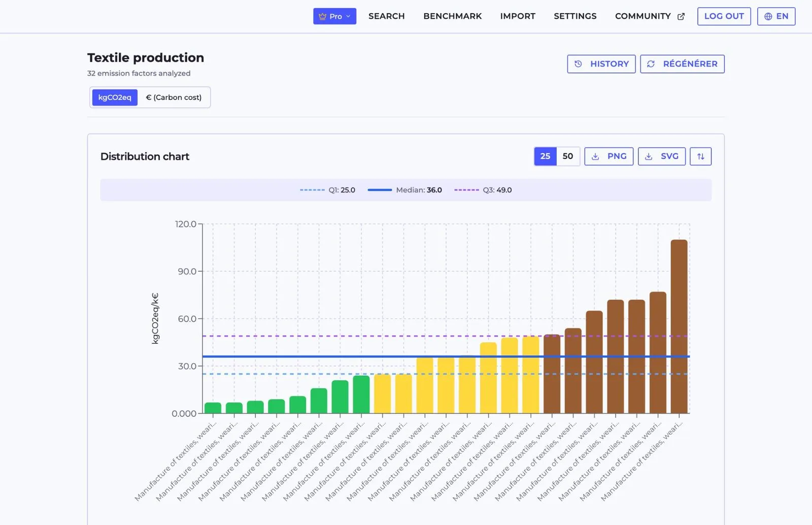This screenshot has height=525, width=812.
Task: Click the regenerate refresh icon
Action: [651, 64]
